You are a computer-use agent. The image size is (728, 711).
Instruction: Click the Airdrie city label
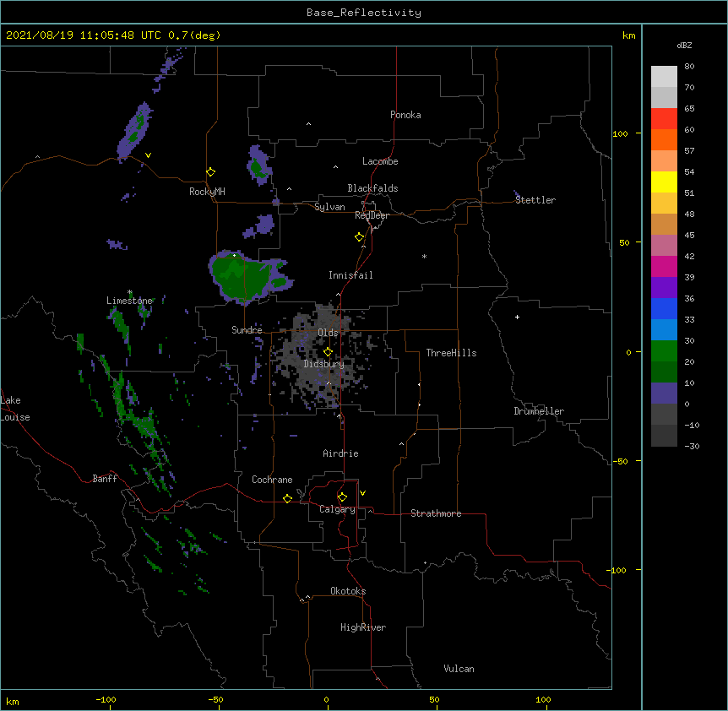coord(341,453)
